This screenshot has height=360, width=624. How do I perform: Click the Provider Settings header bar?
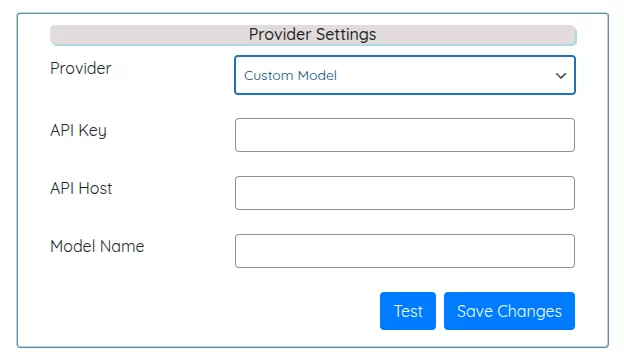(x=313, y=35)
